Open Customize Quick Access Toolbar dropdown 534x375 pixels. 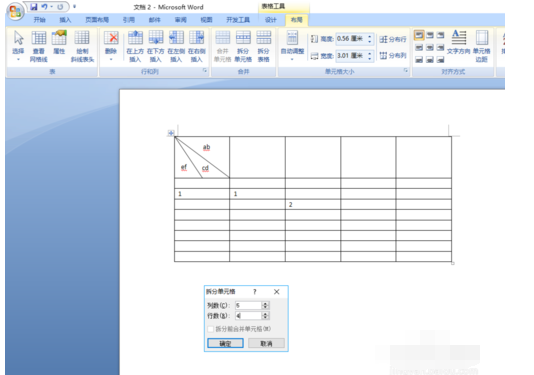[x=75, y=6]
